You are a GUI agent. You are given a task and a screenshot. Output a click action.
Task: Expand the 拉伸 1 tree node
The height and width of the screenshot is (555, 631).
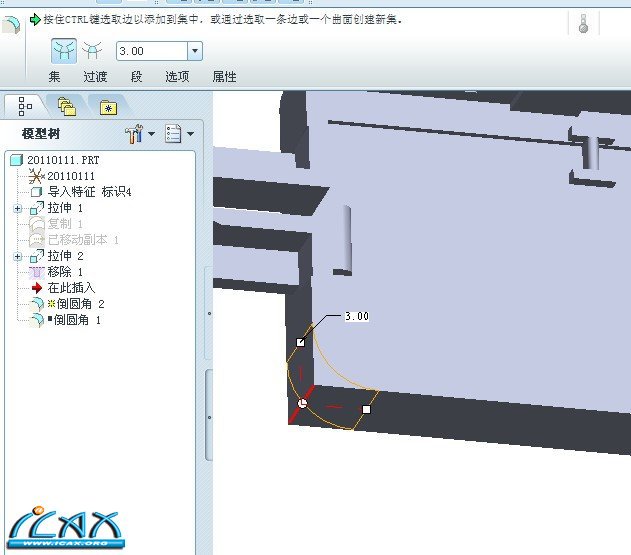coord(17,208)
